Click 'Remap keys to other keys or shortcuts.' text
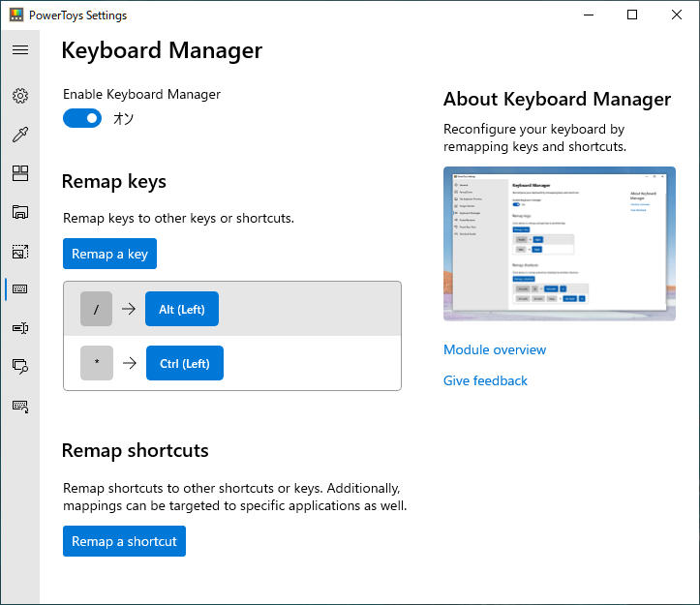Image resolution: width=700 pixels, height=605 pixels. pos(178,219)
